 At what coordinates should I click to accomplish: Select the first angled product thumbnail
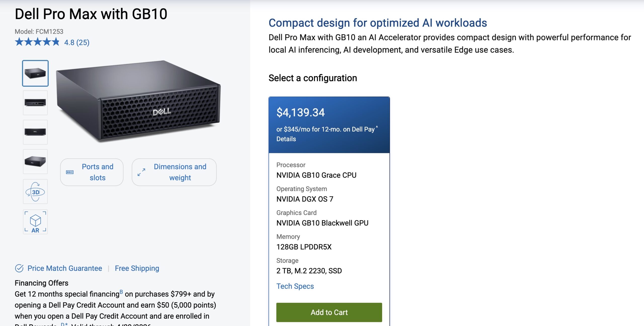pyautogui.click(x=35, y=73)
